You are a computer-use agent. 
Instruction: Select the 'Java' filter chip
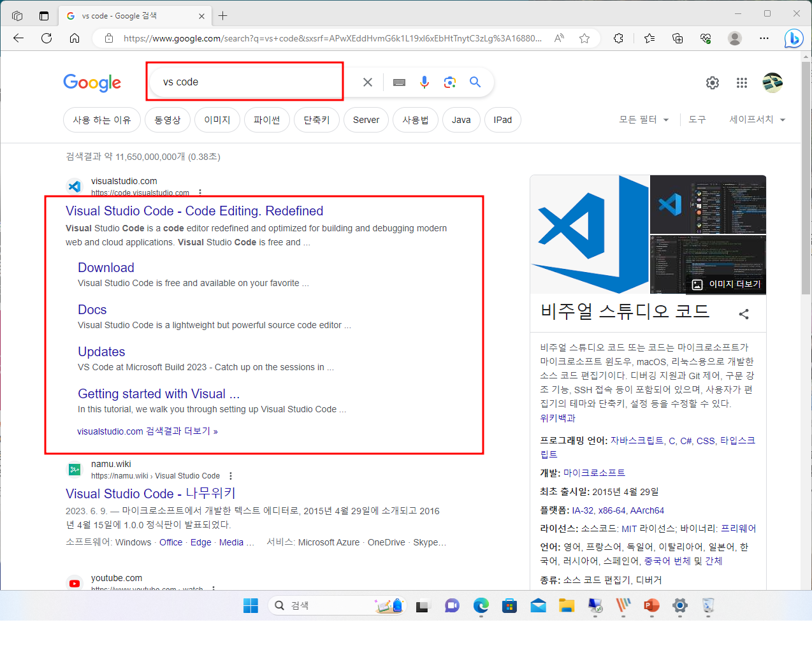coord(461,120)
